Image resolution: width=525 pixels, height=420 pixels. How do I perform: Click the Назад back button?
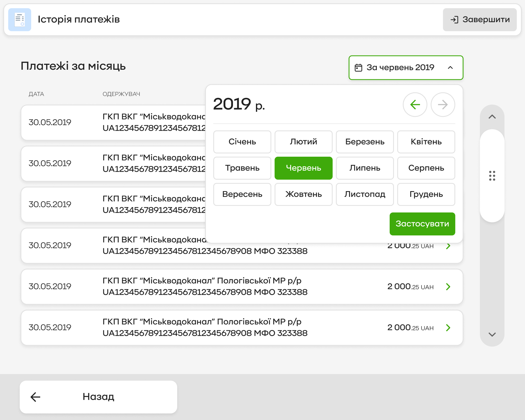click(98, 397)
